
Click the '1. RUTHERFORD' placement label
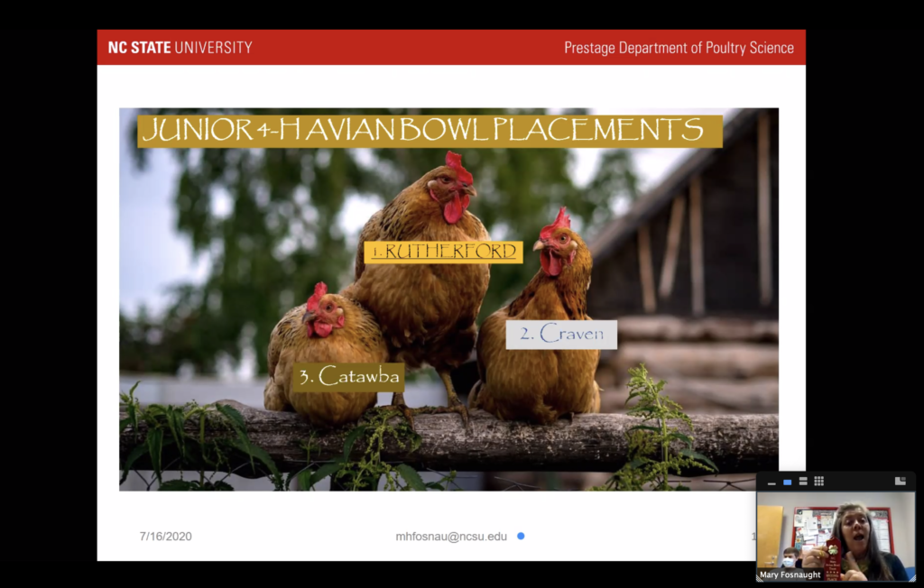tap(444, 252)
